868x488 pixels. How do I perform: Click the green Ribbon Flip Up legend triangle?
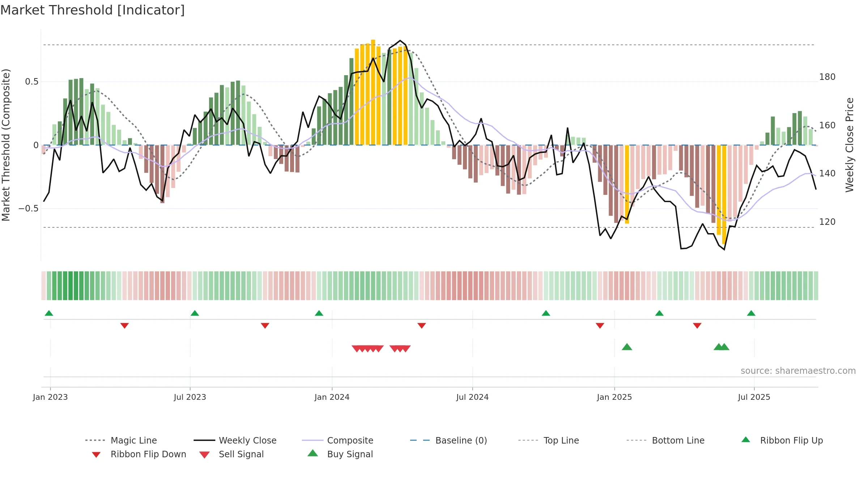(746, 440)
